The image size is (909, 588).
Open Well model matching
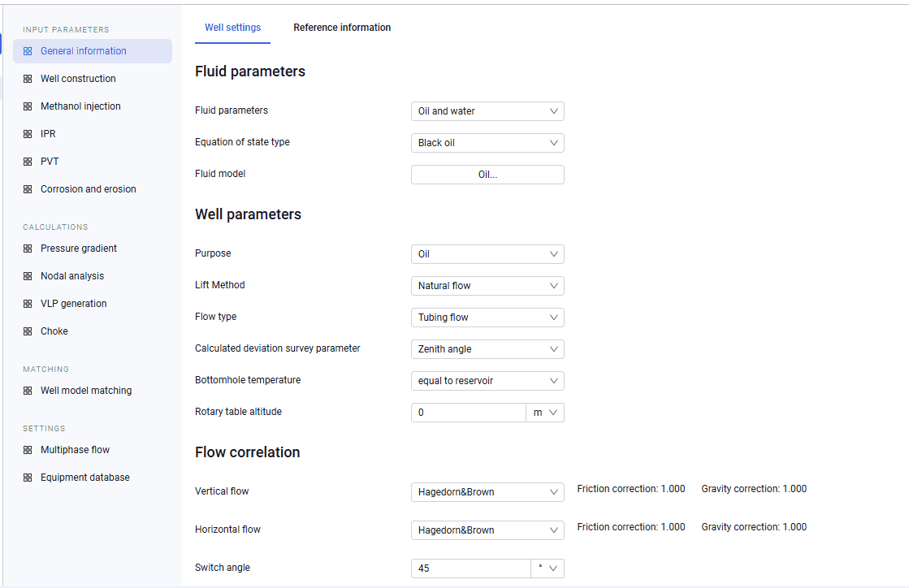(x=93, y=391)
